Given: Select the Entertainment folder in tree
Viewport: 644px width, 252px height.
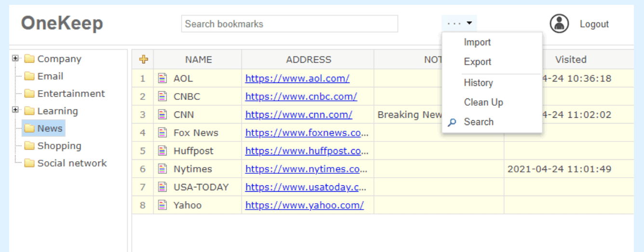Looking at the screenshot, I should coord(71,94).
